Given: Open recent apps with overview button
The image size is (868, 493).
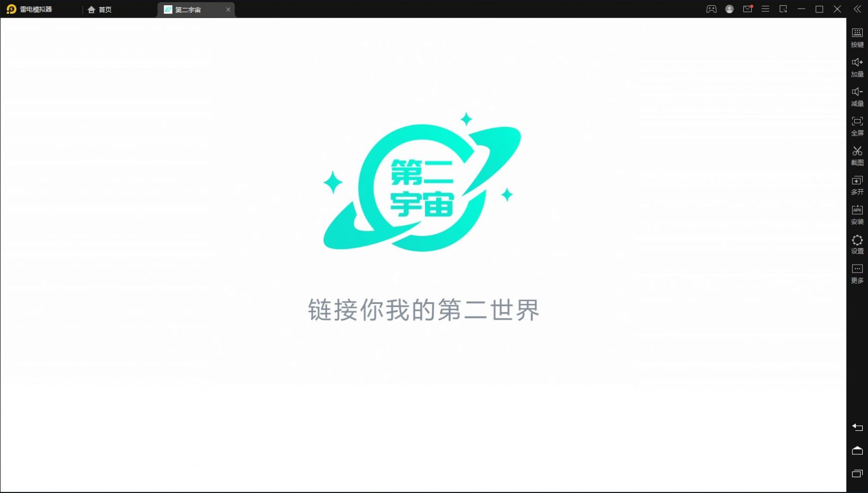Looking at the screenshot, I should 857,473.
